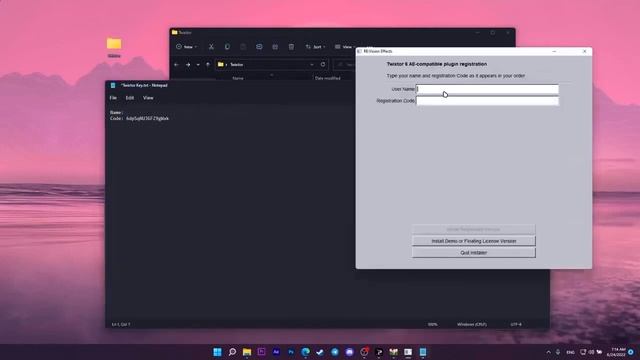Image resolution: width=640 pixels, height=360 pixels.
Task: Click the greyed-out Install Registered Version button
Action: tap(473, 229)
